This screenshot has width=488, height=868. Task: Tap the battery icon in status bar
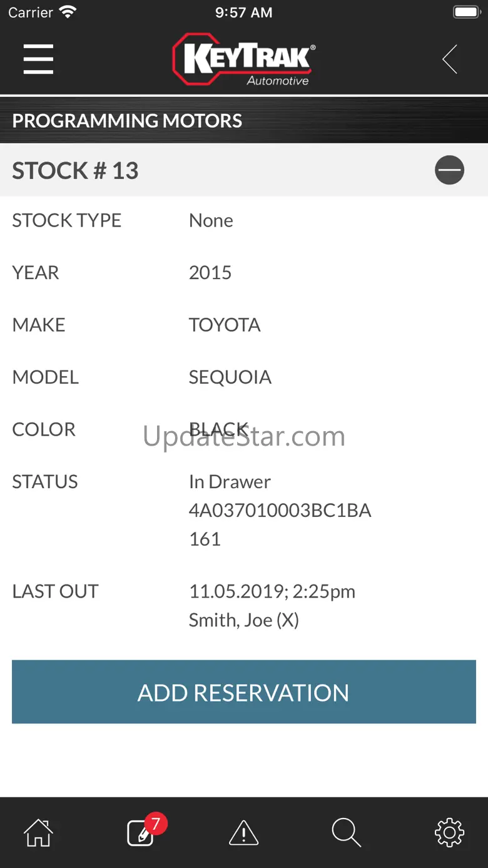tap(466, 13)
